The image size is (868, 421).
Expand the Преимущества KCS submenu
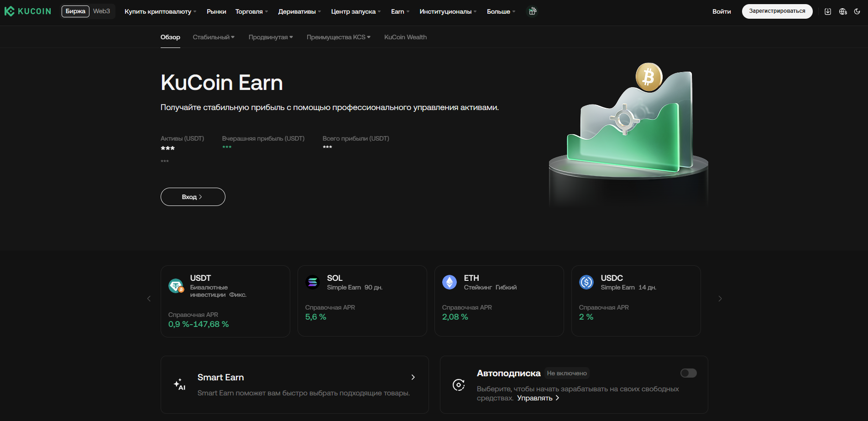339,37
